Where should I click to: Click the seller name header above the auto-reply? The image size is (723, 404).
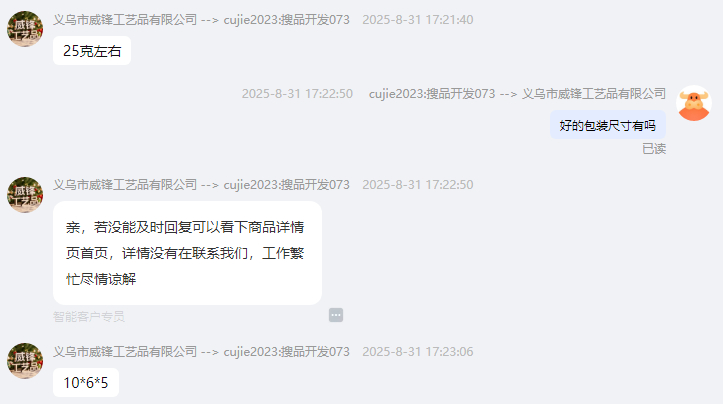tap(201, 184)
